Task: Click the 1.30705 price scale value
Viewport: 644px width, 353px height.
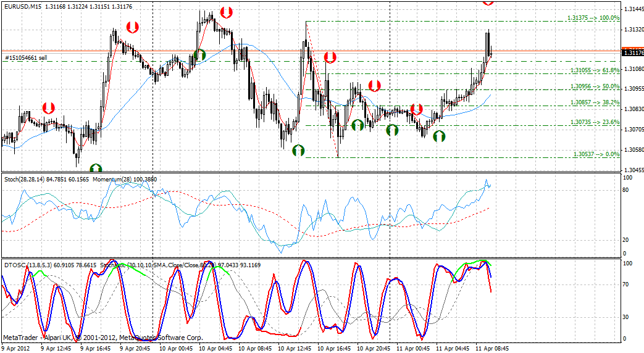Action: click(634, 130)
